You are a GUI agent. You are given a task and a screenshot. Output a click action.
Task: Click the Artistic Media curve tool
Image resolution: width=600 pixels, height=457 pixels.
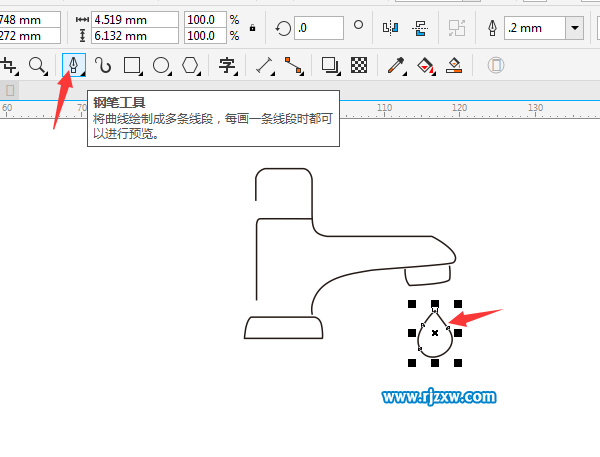tap(102, 66)
